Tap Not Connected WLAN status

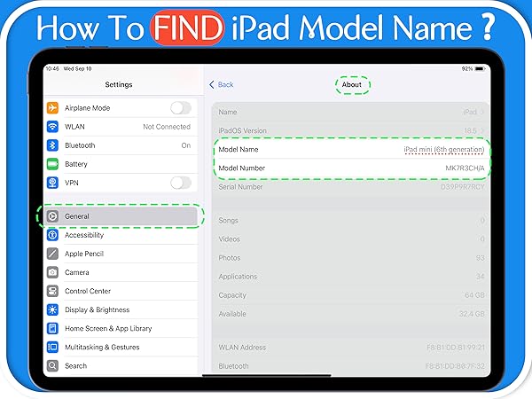pos(167,127)
